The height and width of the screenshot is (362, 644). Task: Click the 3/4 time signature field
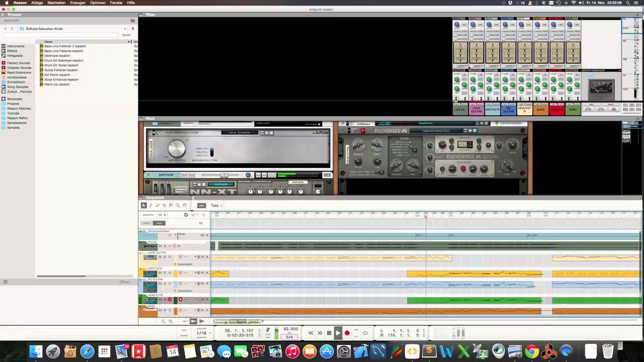click(x=289, y=337)
